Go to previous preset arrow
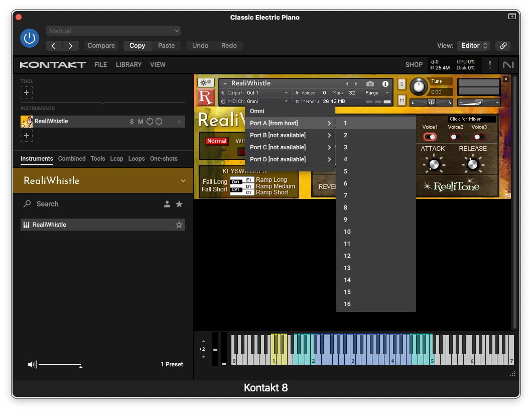 54,46
